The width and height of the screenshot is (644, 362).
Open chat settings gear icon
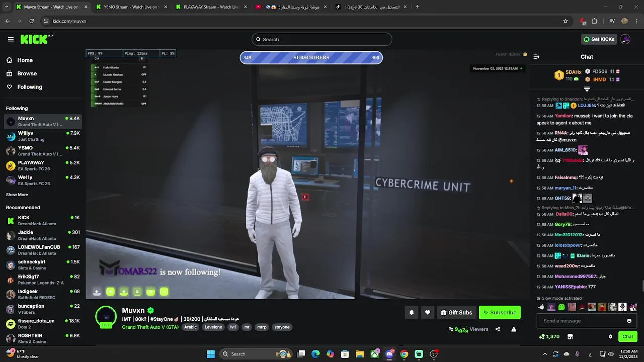point(610,336)
